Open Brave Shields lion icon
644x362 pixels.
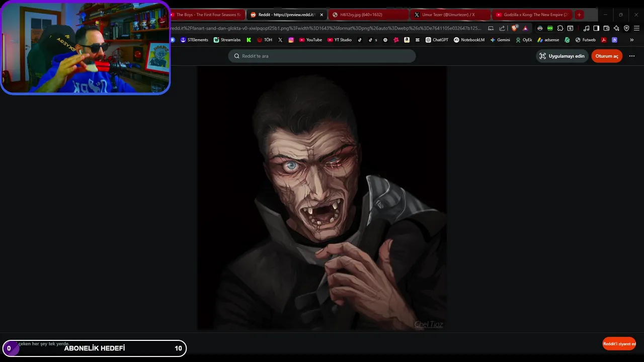[x=514, y=28]
